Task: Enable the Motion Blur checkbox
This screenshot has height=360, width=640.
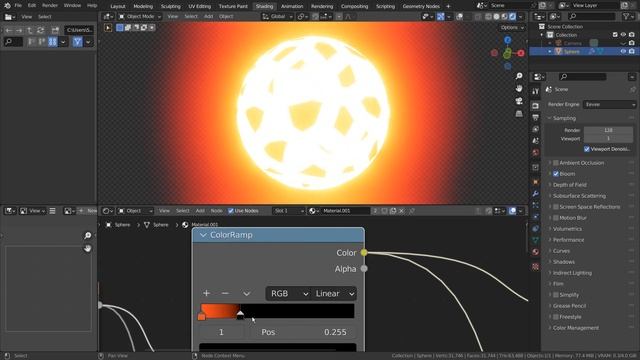Action: click(556, 218)
